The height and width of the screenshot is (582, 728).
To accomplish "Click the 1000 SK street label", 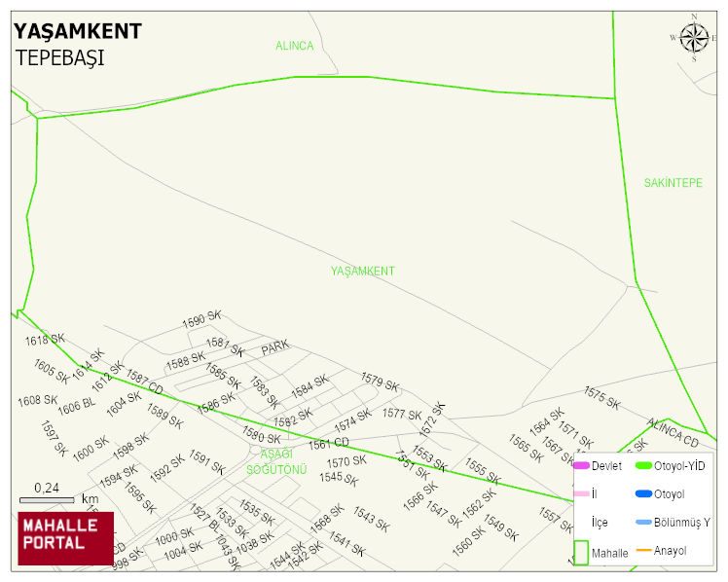I will pos(174,537).
